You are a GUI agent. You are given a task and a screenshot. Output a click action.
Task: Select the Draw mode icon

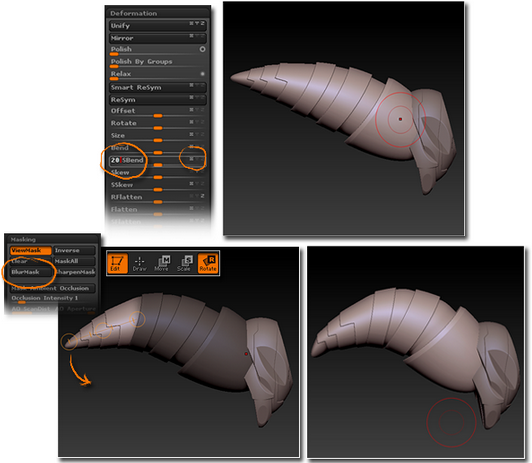coord(139,263)
